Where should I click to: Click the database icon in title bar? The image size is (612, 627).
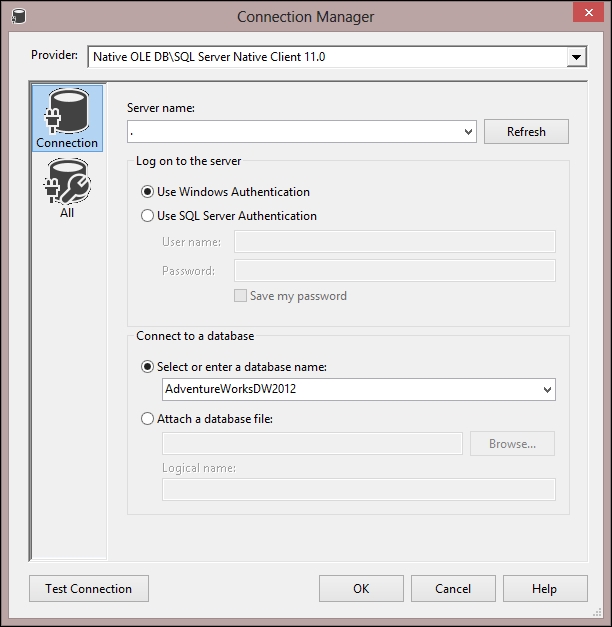(x=18, y=17)
